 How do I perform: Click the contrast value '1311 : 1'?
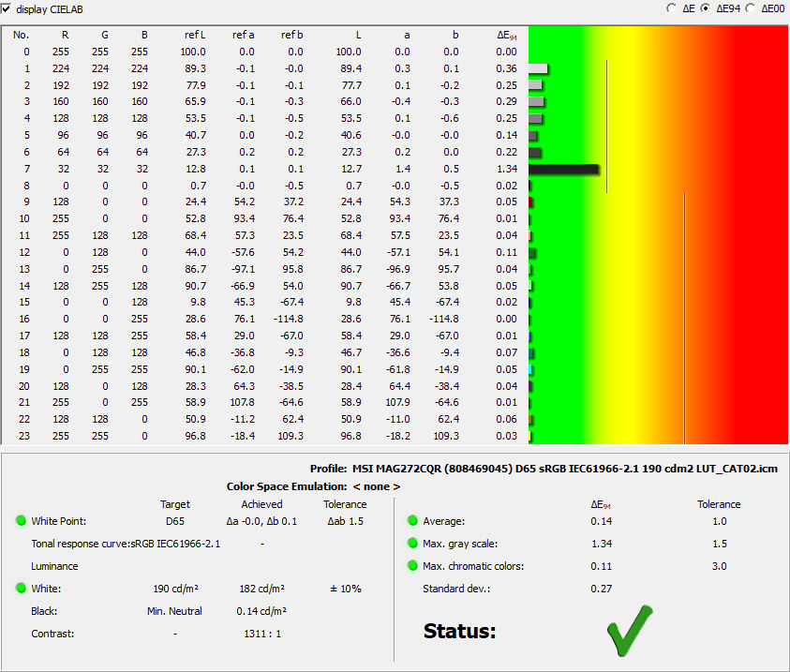[x=262, y=634]
